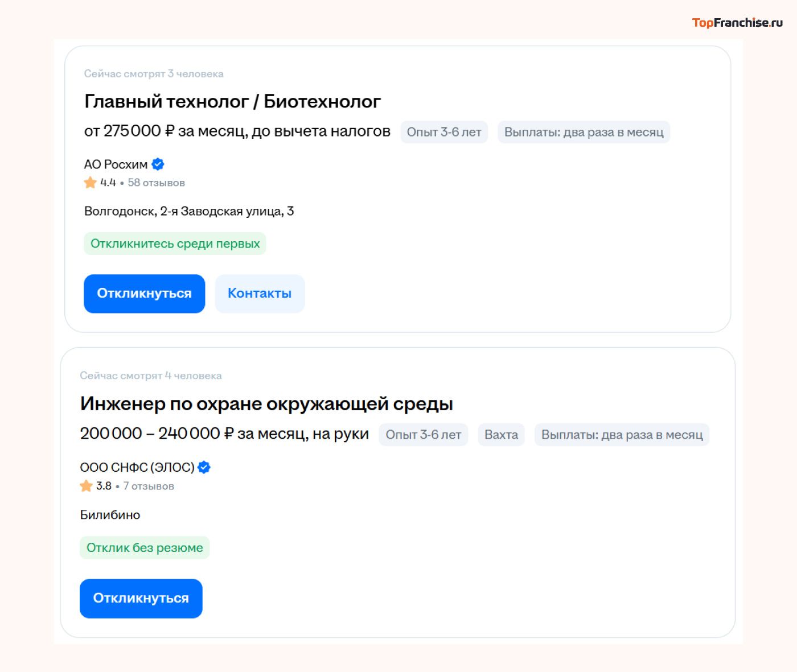This screenshot has width=797, height=672.
Task: Click '7 отзывов' link for ООО СНФС
Action: [x=148, y=485]
